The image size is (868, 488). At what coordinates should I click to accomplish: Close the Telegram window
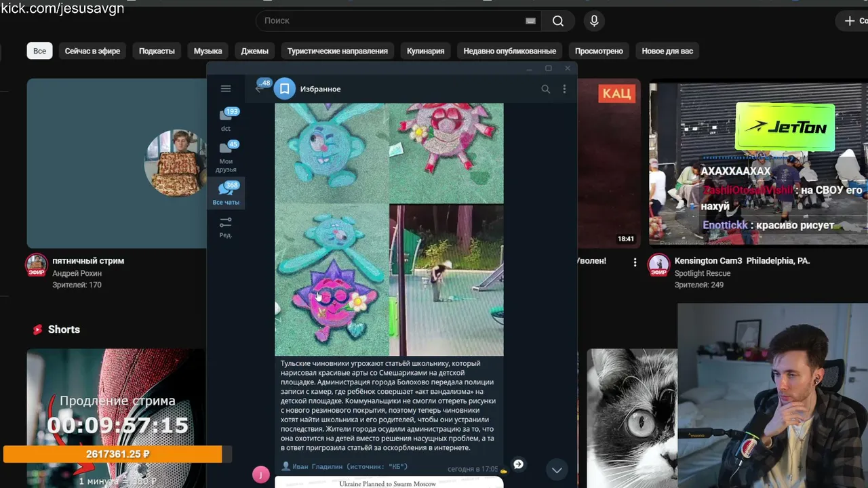568,68
